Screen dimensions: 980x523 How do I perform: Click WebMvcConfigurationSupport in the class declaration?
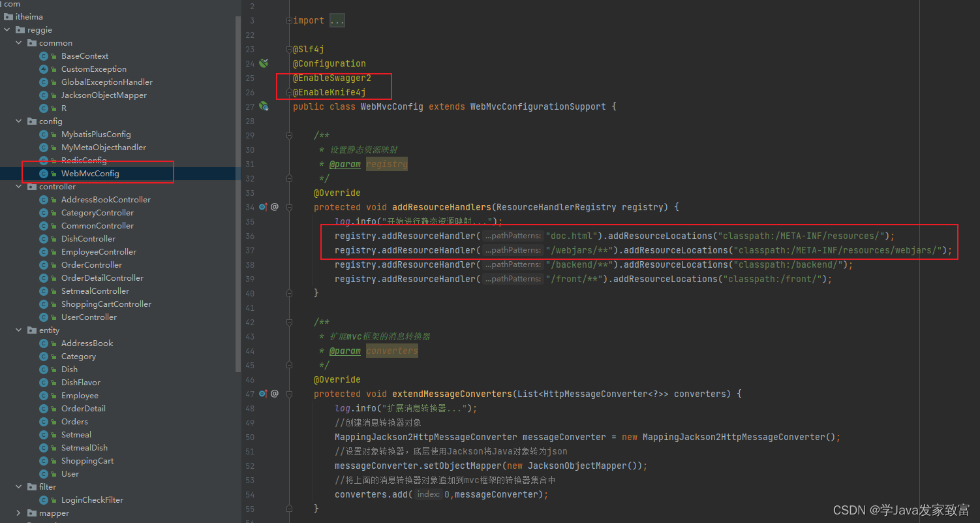(x=538, y=106)
